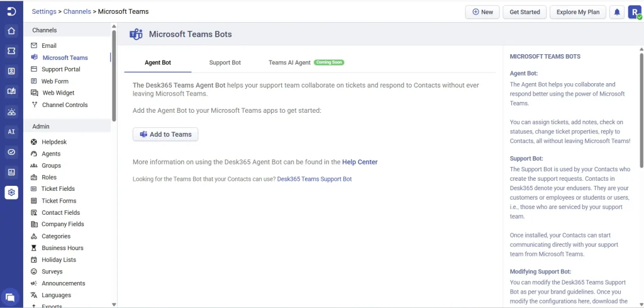Click the Web Widget icon
Viewport: 644px width, 308px height.
35,93
